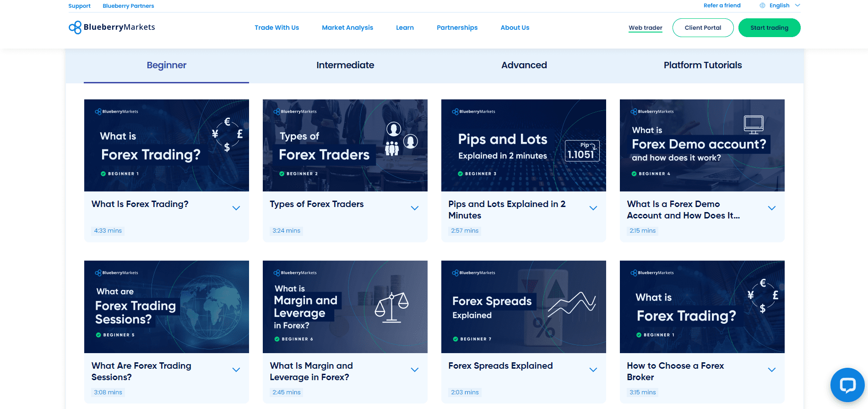Click the '2:15 mins' duration label

click(643, 231)
